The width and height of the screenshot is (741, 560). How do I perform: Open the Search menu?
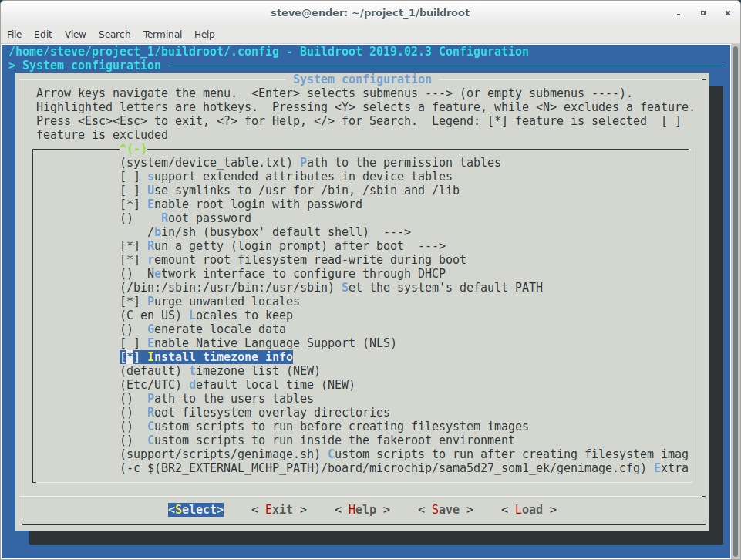pyautogui.click(x=114, y=34)
